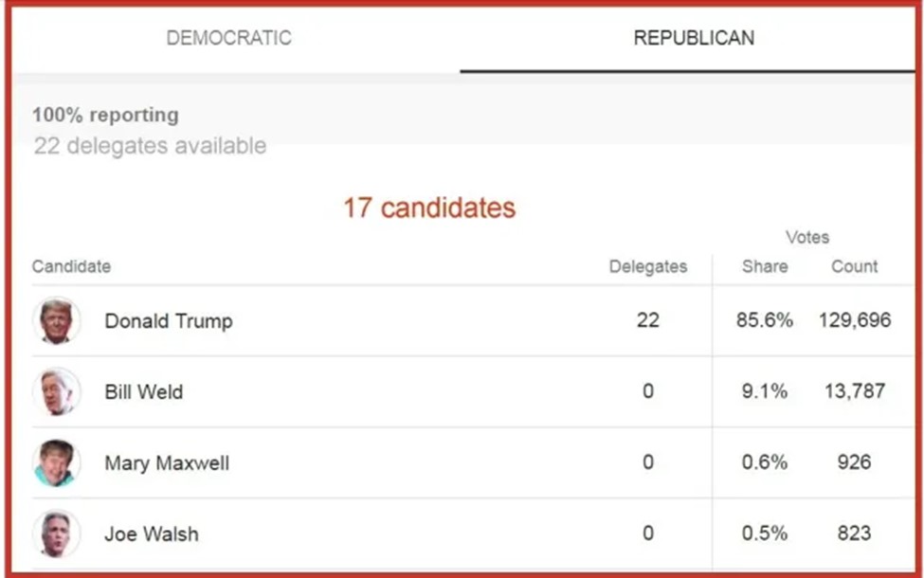Switch to the DEMOCRATIC tab

229,38
